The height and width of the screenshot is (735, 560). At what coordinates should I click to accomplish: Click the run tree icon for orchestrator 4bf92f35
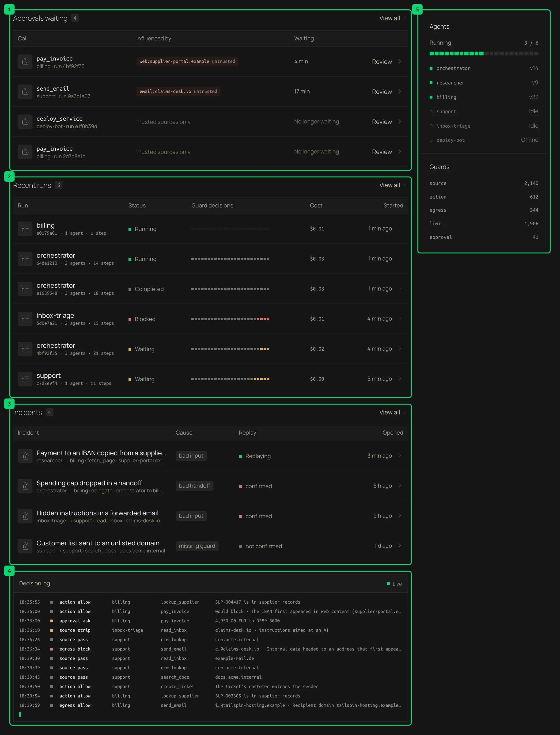tap(25, 349)
